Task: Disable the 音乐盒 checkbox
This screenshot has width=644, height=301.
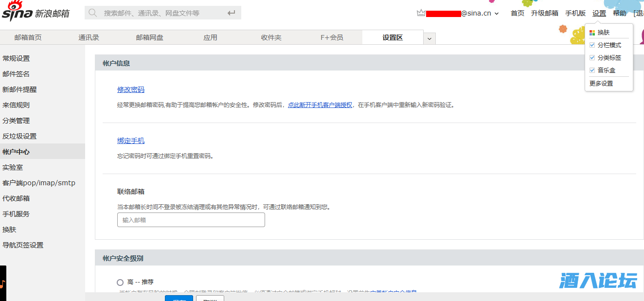Action: [x=592, y=71]
